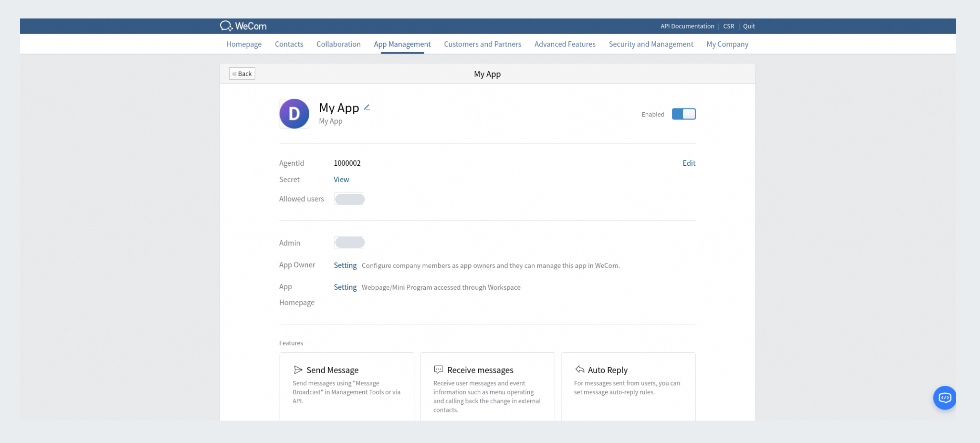Open the Auto Reply feature card
980x443 pixels.
pyautogui.click(x=628, y=386)
